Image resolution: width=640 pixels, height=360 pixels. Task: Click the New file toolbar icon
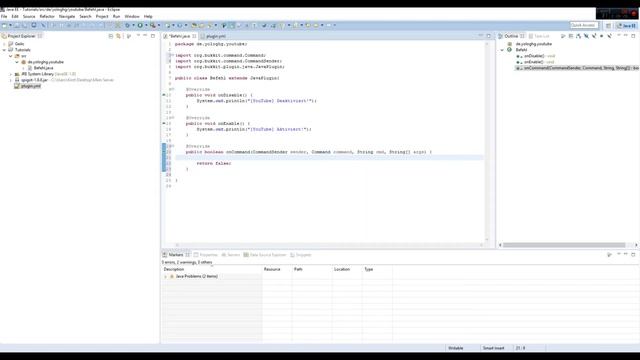click(x=4, y=25)
